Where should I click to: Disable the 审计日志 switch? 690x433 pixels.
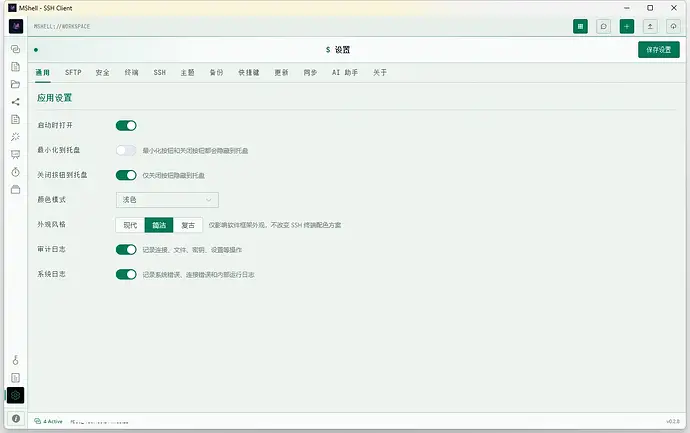pos(126,250)
